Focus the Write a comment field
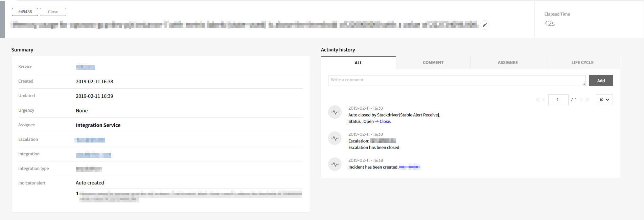This screenshot has height=220, width=644. (456, 81)
